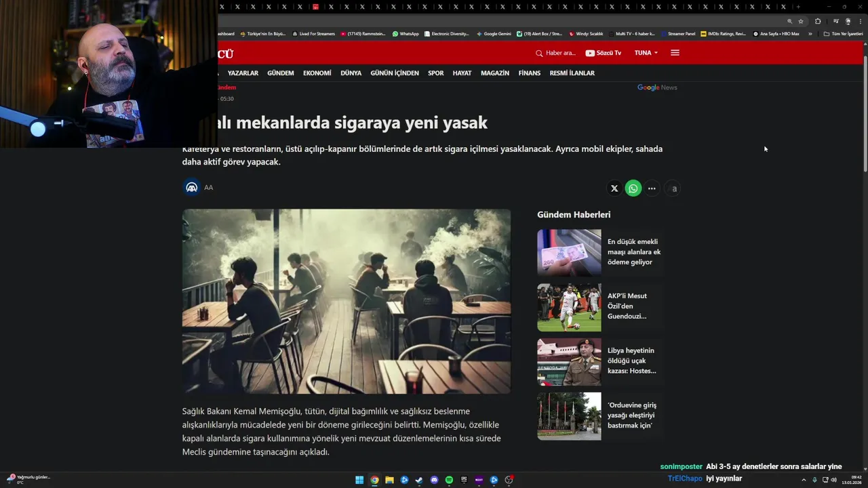Open Chrome media controls icon
Screen dimensions: 868x488
836,21
